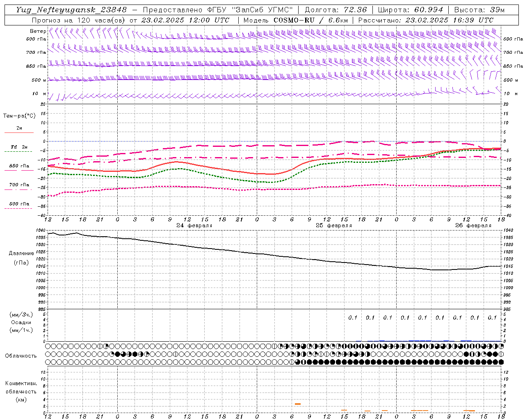
Task: Click left "700 гПа" wind level label
Action: click(x=36, y=52)
